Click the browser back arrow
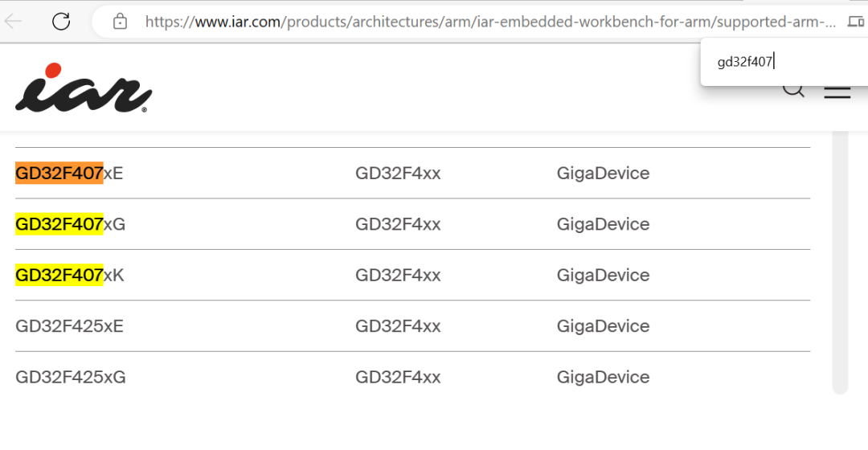This screenshot has width=868, height=450. click(14, 22)
